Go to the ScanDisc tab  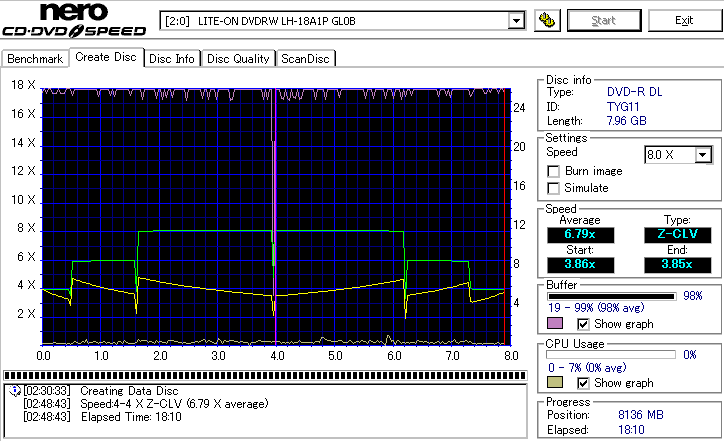tap(305, 59)
